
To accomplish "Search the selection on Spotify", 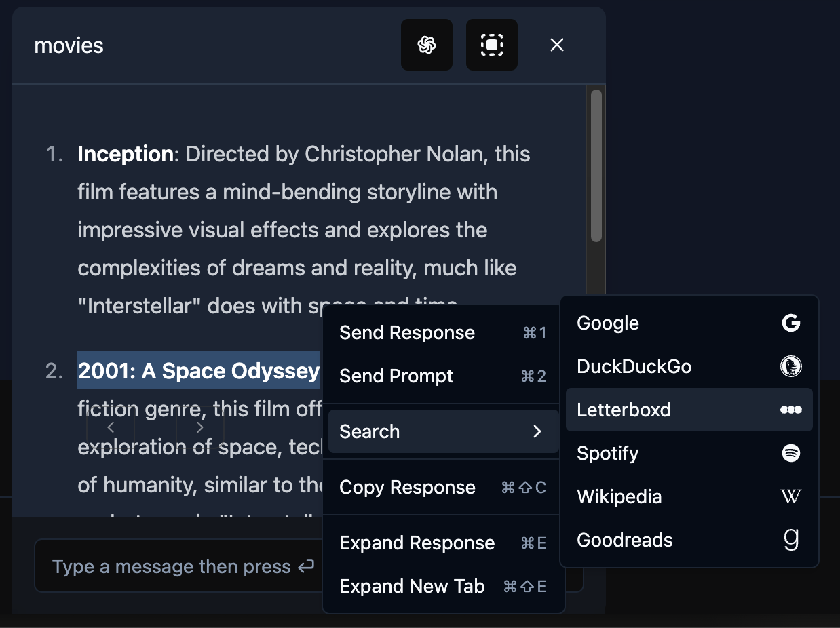I will point(689,453).
